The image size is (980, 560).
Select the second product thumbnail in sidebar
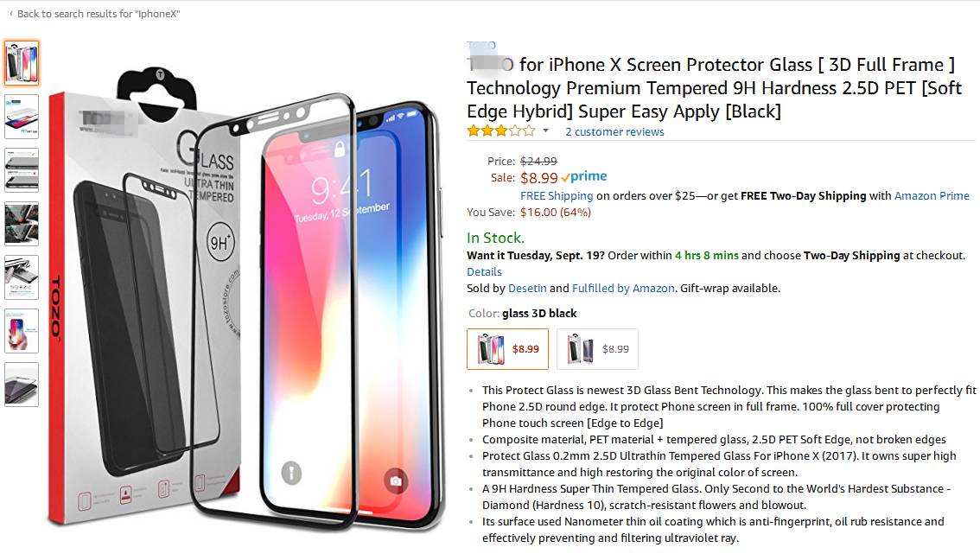(22, 117)
